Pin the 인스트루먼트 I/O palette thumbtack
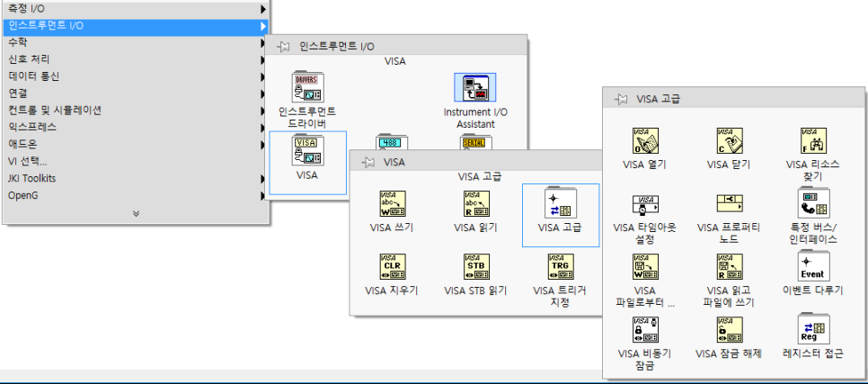868x384 pixels. (283, 46)
